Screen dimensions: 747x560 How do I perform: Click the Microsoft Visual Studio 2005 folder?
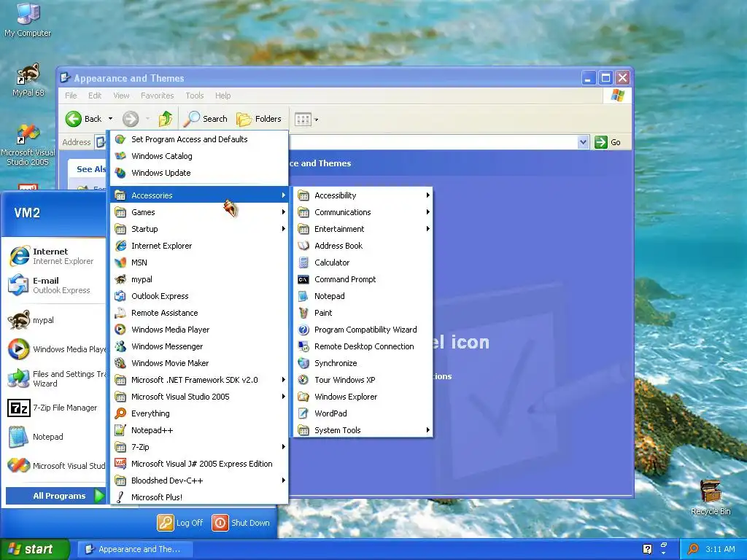(199, 396)
